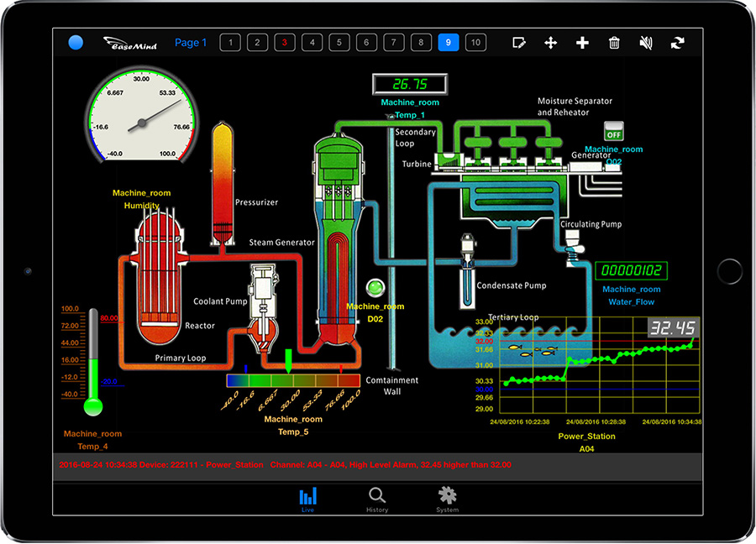The image size is (756, 544).
Task: Add a widget with the plus icon
Action: pyautogui.click(x=582, y=43)
